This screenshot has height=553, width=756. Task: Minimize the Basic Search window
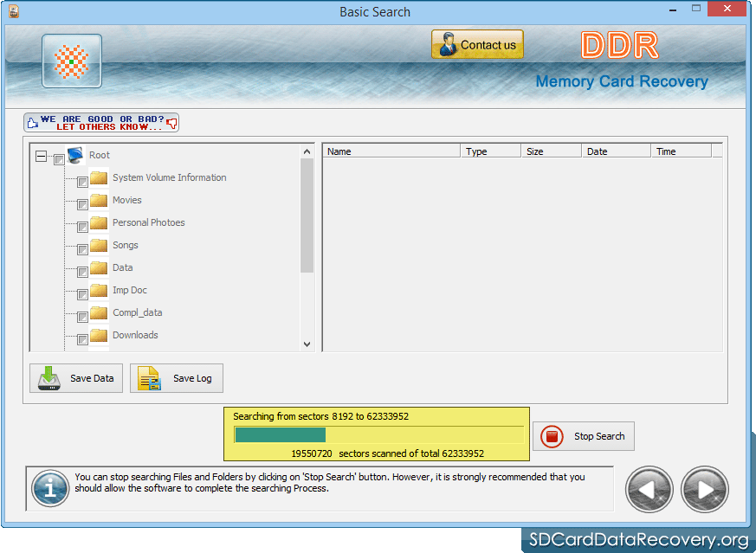[673, 10]
